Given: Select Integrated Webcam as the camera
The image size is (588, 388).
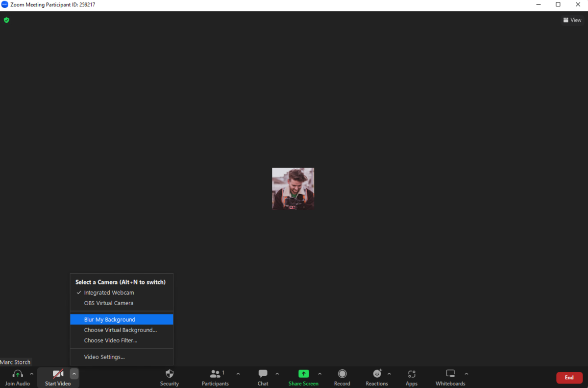Looking at the screenshot, I should pyautogui.click(x=109, y=293).
